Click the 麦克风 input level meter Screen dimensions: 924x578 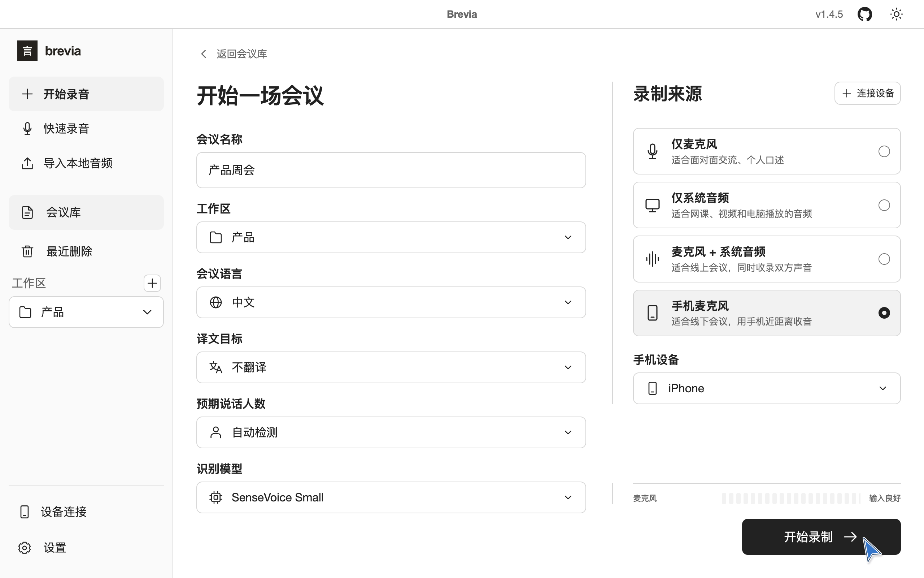point(790,498)
